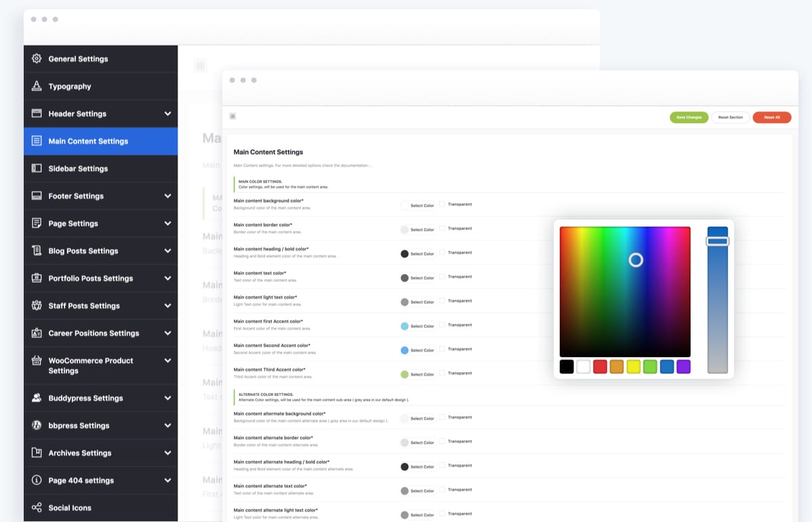Click the Page 404 settings info icon
This screenshot has width=812, height=522.
pyautogui.click(x=37, y=480)
